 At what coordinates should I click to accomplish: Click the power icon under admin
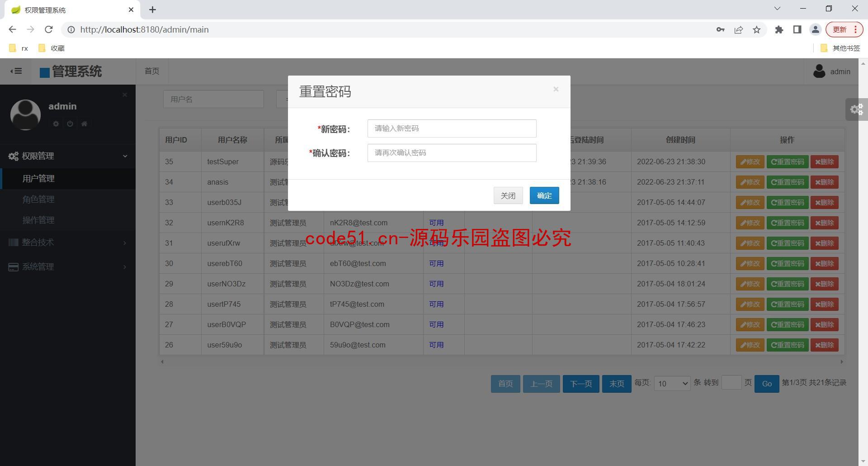click(70, 124)
